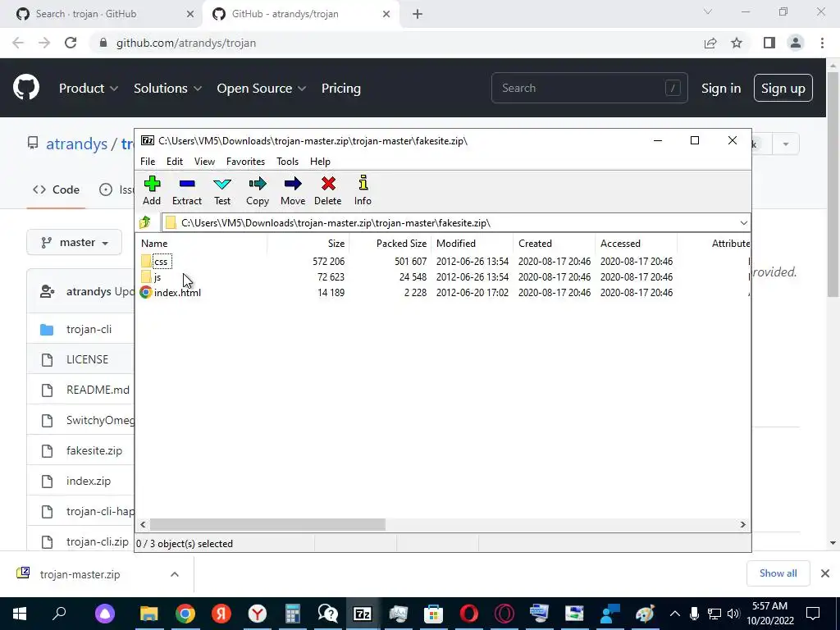Select the js folder
Screen dimensions: 840x630
point(151,277)
